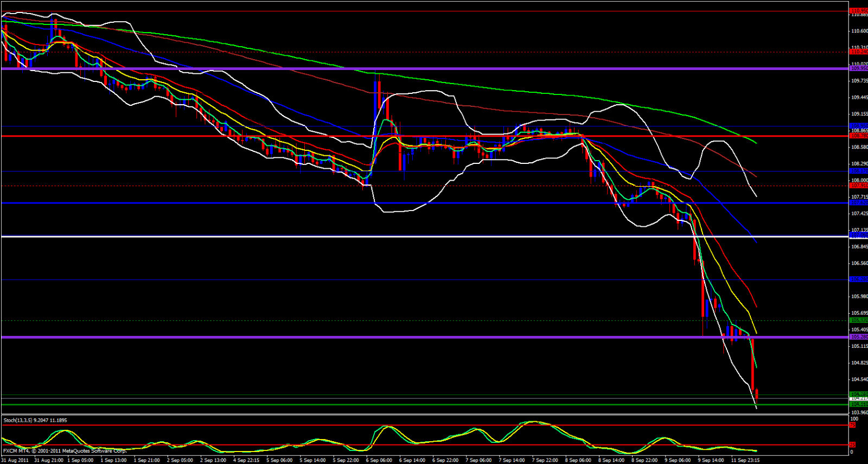
Task: Click the FXCM MT4 copyright text
Action: 65,451
